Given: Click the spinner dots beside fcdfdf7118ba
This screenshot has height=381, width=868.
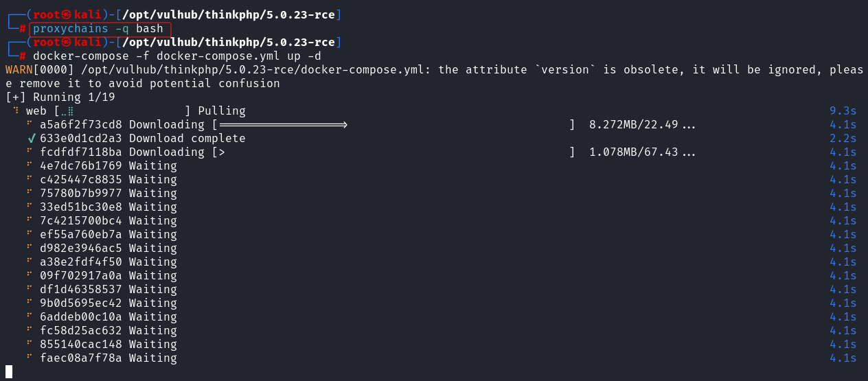Looking at the screenshot, I should click(30, 152).
